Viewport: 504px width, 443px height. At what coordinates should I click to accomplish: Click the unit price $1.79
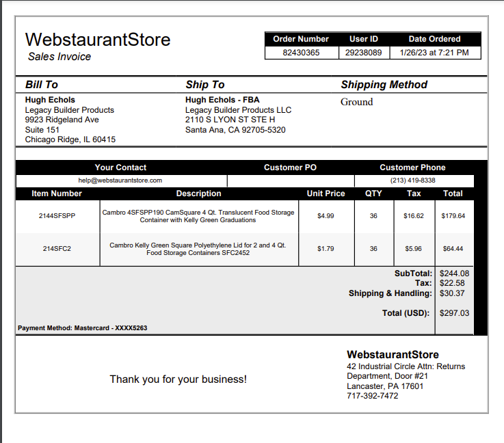tap(326, 249)
